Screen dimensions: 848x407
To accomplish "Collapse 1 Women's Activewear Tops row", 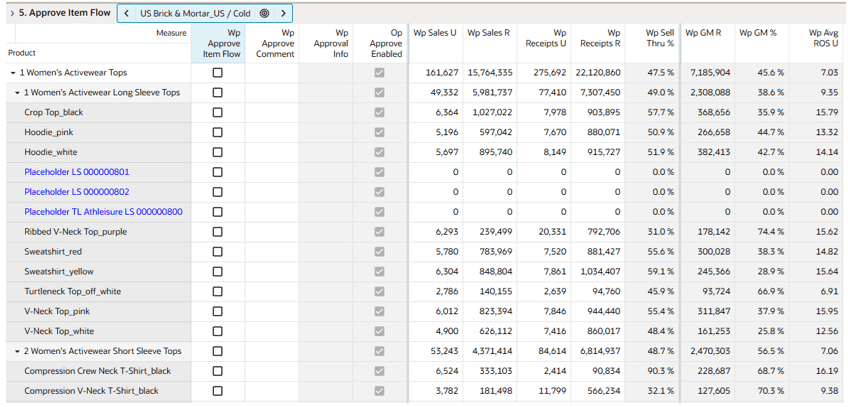I will point(14,72).
